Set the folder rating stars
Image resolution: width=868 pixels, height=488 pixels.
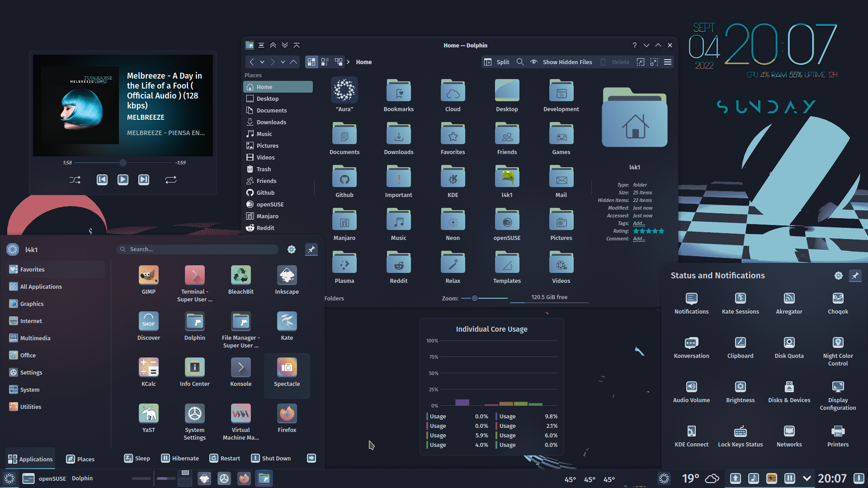pos(649,231)
